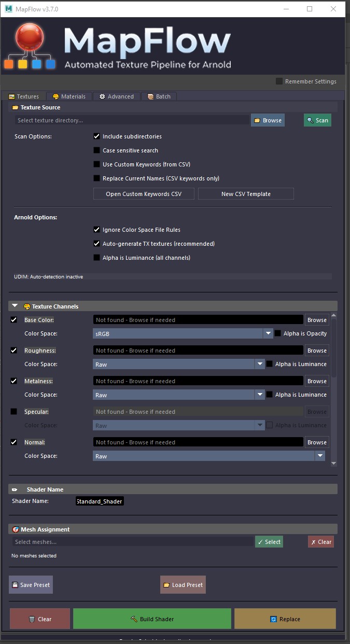
Task: Open the Roughness color space dropdown
Action: click(x=179, y=365)
